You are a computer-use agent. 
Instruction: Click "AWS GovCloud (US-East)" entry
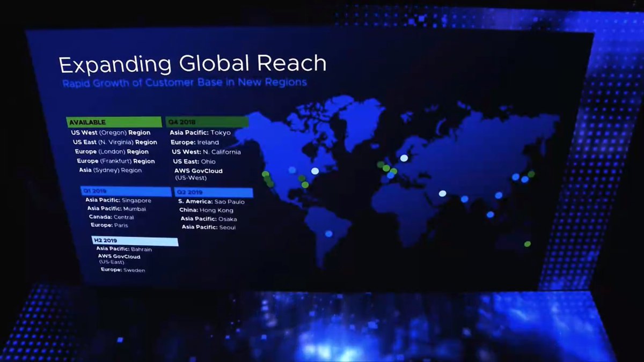tap(119, 259)
